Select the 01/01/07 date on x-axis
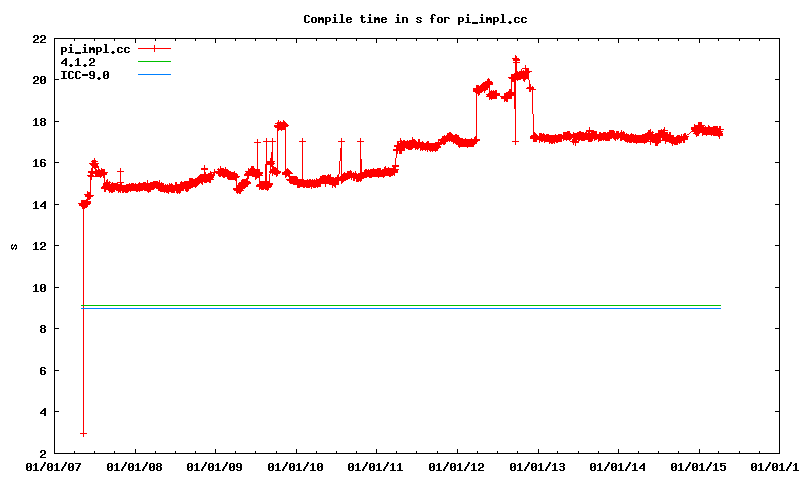 click(53, 466)
